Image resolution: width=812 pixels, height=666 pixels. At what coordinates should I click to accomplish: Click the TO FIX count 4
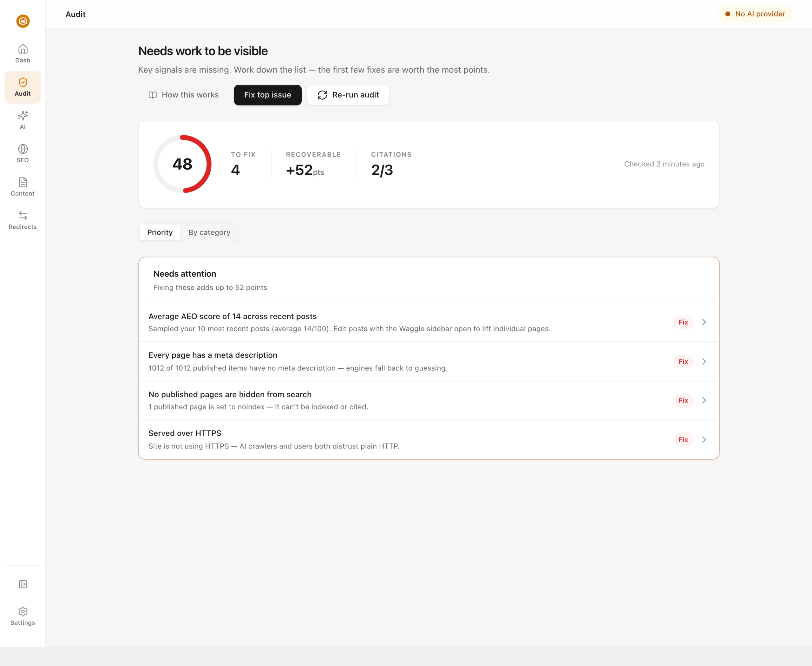click(235, 170)
